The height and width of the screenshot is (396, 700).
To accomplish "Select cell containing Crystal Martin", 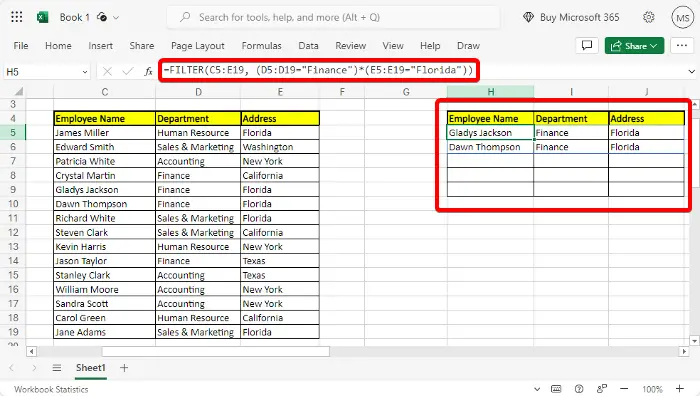I will (x=104, y=175).
